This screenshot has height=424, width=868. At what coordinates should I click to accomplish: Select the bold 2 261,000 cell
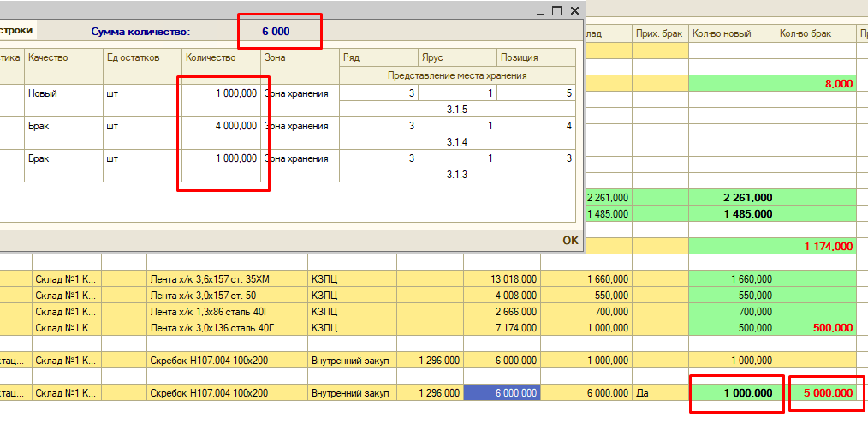(733, 197)
